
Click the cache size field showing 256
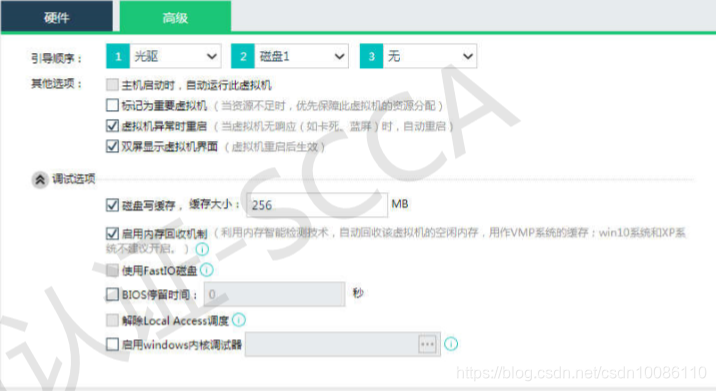click(317, 205)
